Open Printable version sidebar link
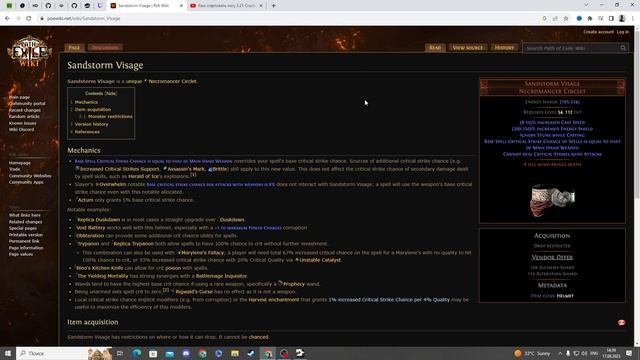 coord(26,235)
